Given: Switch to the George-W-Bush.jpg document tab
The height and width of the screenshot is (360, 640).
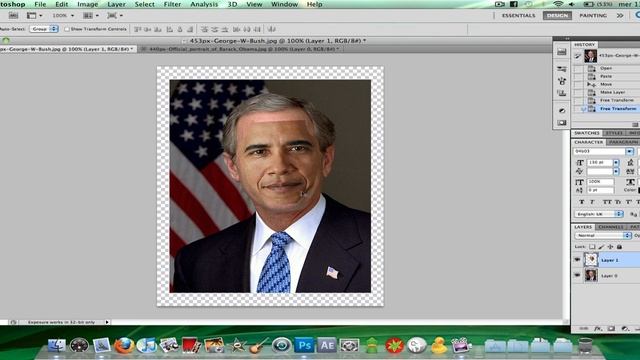Looking at the screenshot, I should (67, 49).
